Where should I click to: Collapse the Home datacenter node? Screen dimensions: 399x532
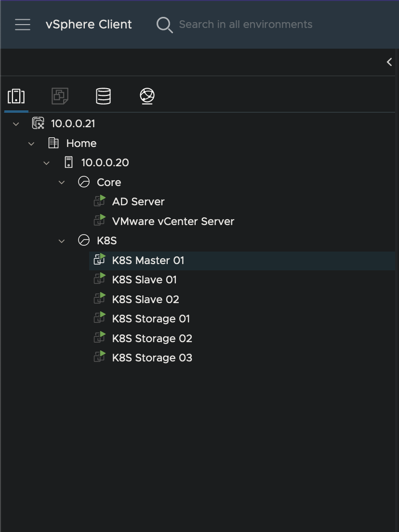tap(31, 144)
